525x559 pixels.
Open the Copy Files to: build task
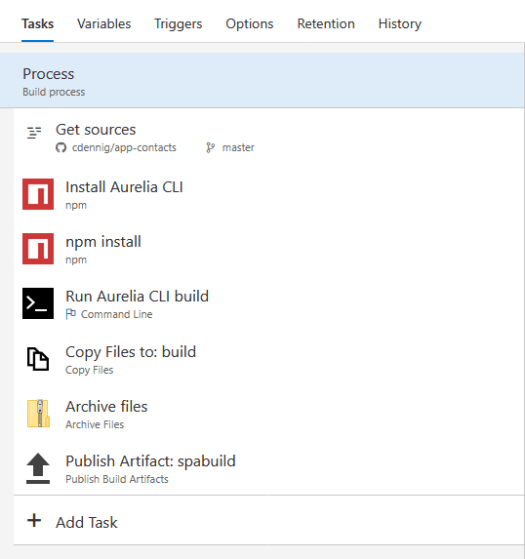click(131, 352)
